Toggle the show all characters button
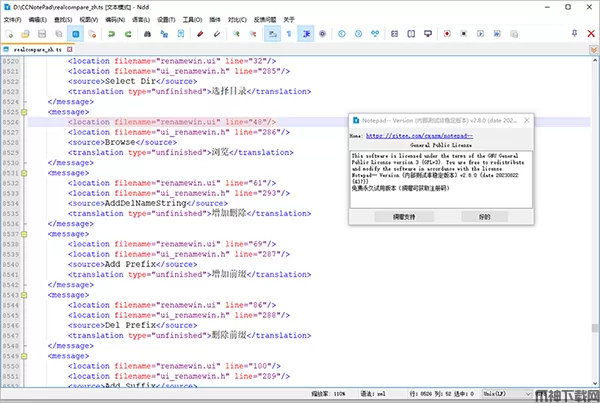Viewport: 600px width, 403px height. [x=289, y=33]
